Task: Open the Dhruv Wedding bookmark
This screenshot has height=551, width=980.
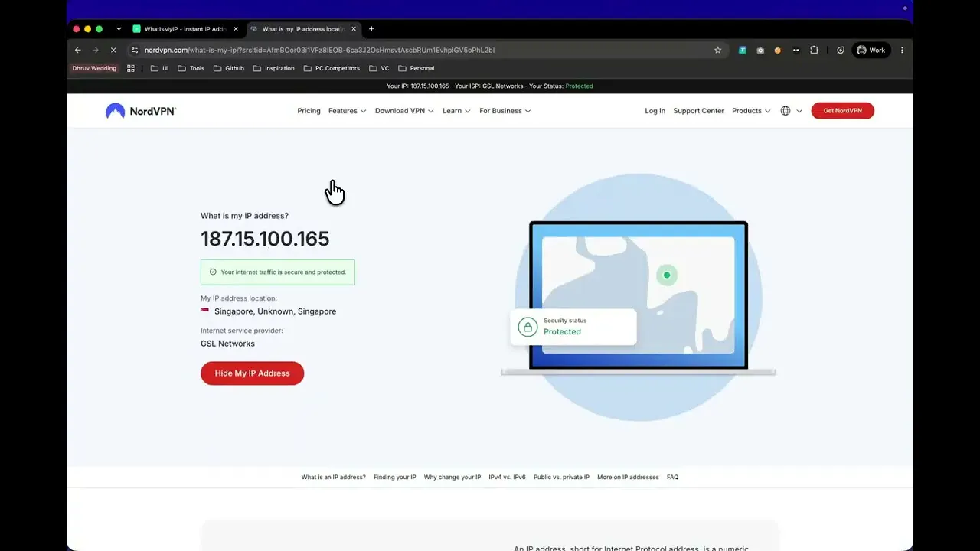Action: click(94, 68)
